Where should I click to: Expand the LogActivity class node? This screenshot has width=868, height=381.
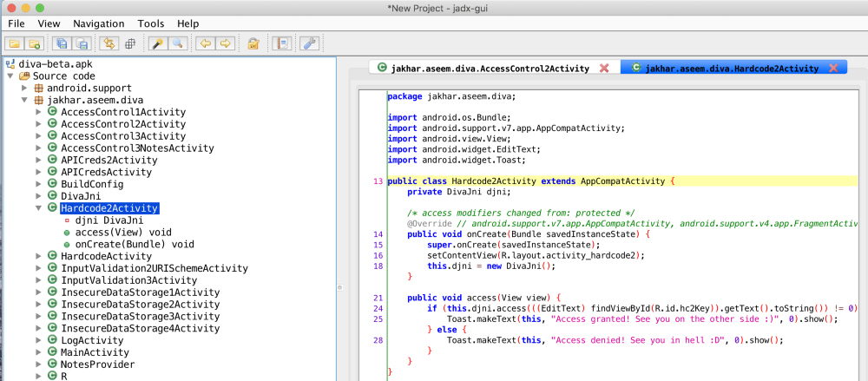pyautogui.click(x=38, y=340)
